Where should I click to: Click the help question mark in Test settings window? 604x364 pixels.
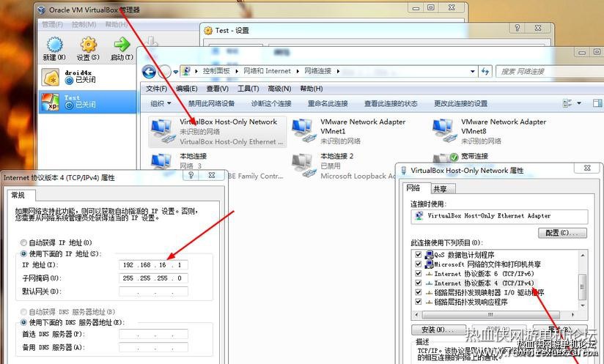point(518,28)
